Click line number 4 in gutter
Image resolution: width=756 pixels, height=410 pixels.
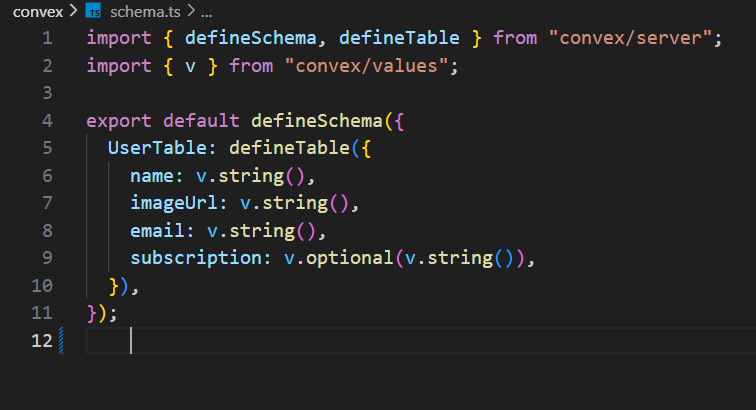coord(47,121)
